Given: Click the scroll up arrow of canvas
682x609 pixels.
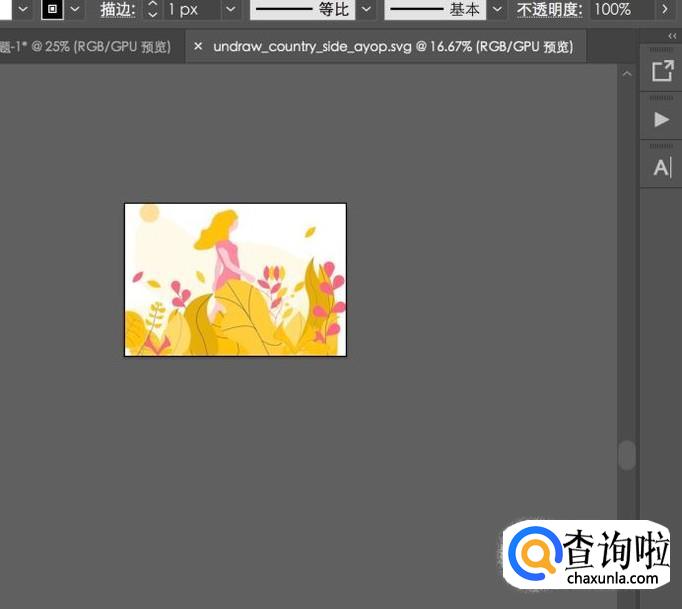Looking at the screenshot, I should pos(627,74).
